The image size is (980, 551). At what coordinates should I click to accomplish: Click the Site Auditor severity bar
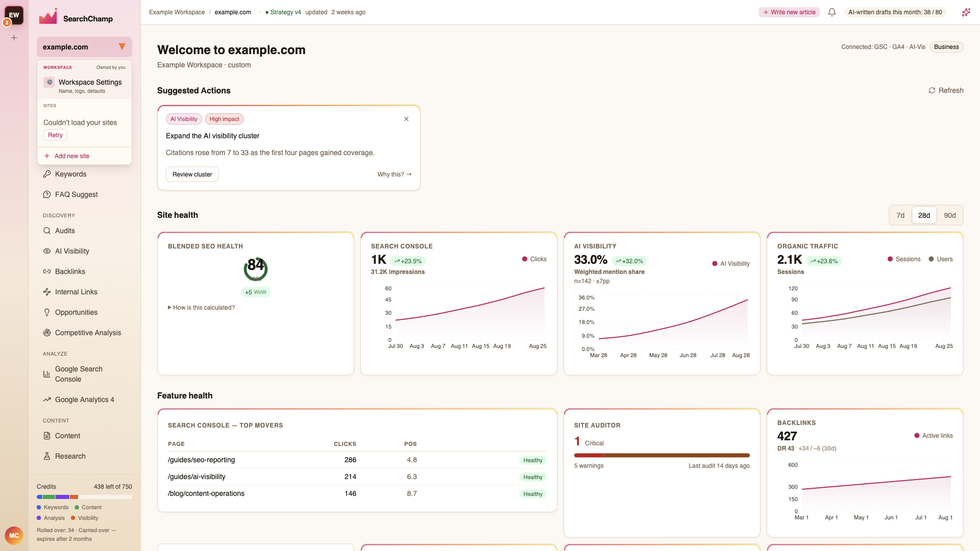(661, 455)
